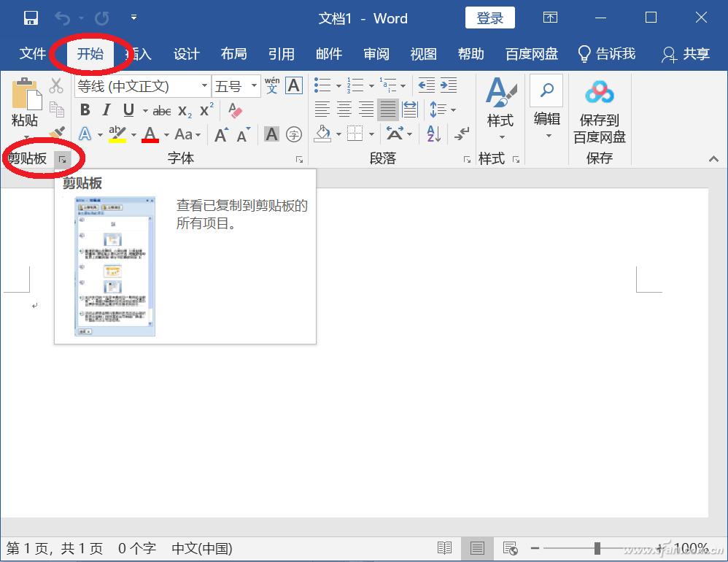Click the superscript icon
Viewport: 728px width, 562px height.
pyautogui.click(x=205, y=109)
